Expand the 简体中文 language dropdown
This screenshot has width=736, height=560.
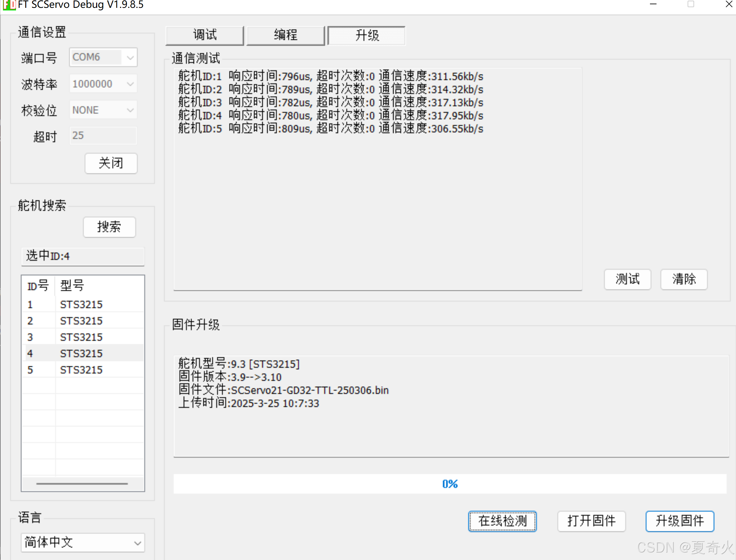coord(137,543)
